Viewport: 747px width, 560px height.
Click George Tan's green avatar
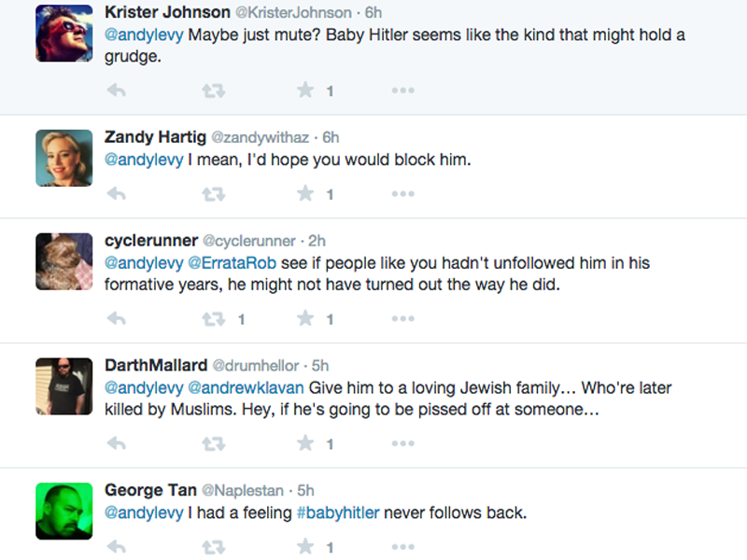point(64,511)
